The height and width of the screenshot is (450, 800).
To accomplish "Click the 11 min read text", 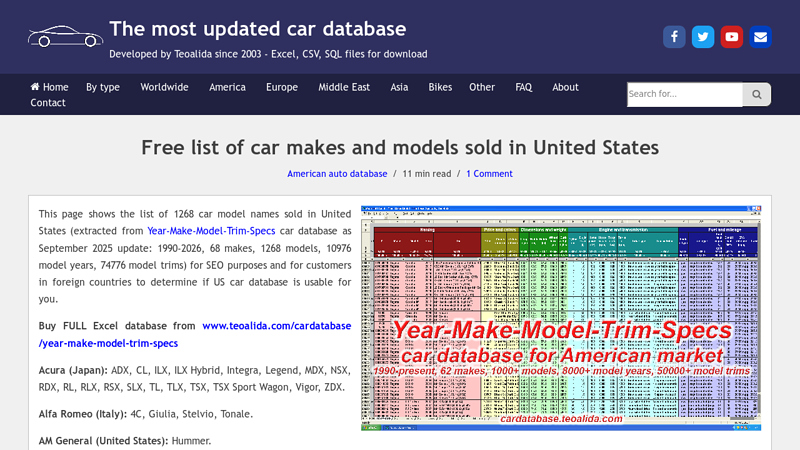I will click(x=427, y=173).
